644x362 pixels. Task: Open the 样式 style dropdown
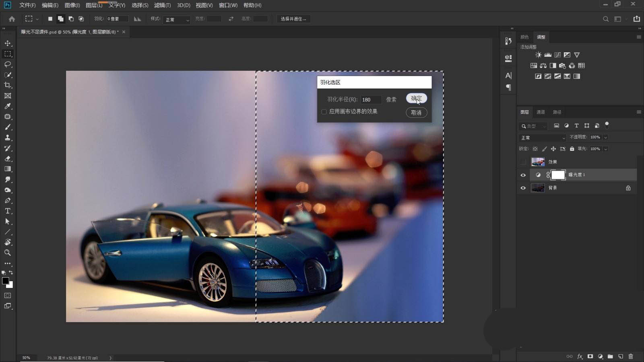coord(177,19)
